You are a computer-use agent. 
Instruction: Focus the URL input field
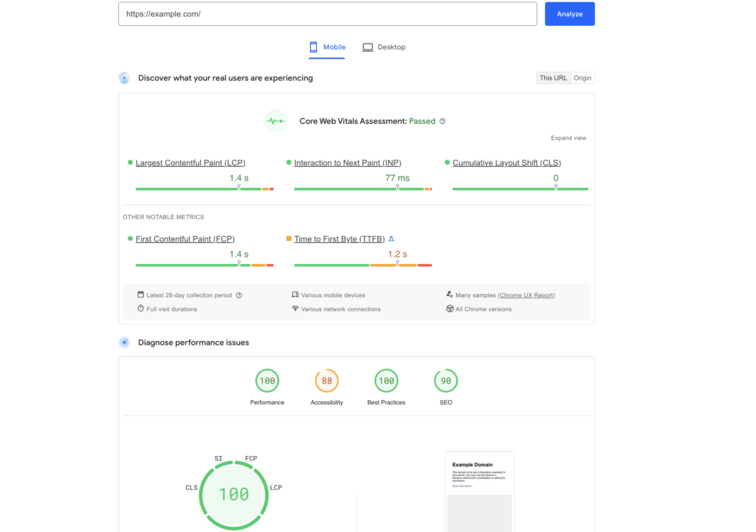click(x=327, y=14)
